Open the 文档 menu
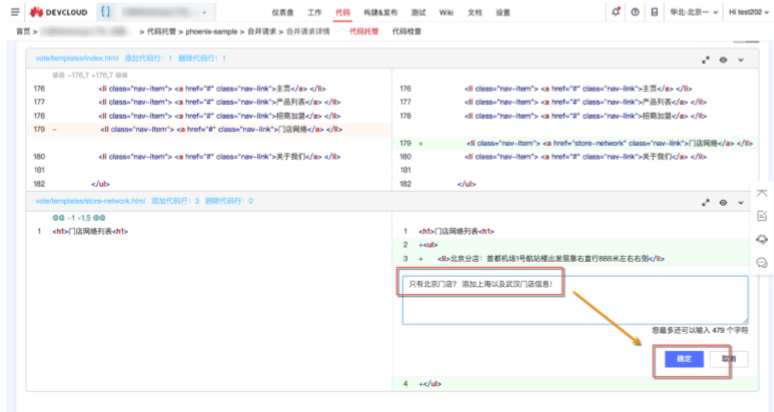This screenshot has height=412, width=774. [474, 12]
